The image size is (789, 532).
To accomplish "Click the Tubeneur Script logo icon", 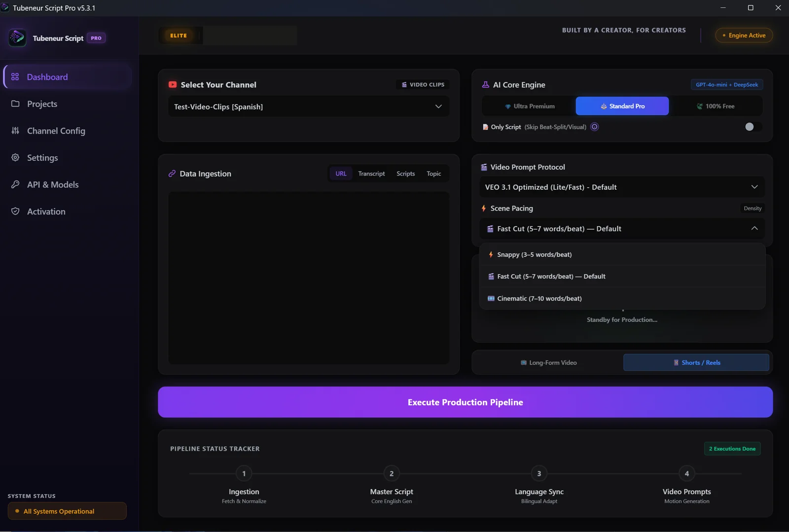I will [x=17, y=38].
